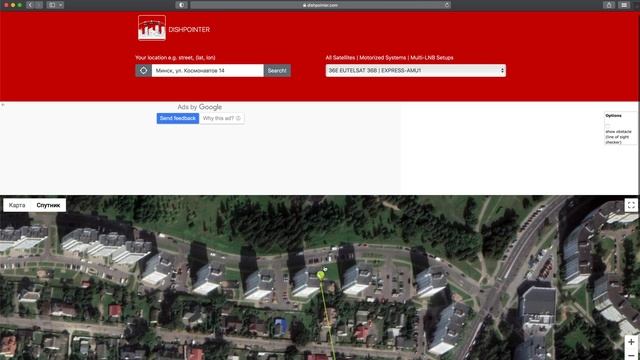Click the Safari Share button
The width and height of the screenshot is (640, 360).
point(609,5)
